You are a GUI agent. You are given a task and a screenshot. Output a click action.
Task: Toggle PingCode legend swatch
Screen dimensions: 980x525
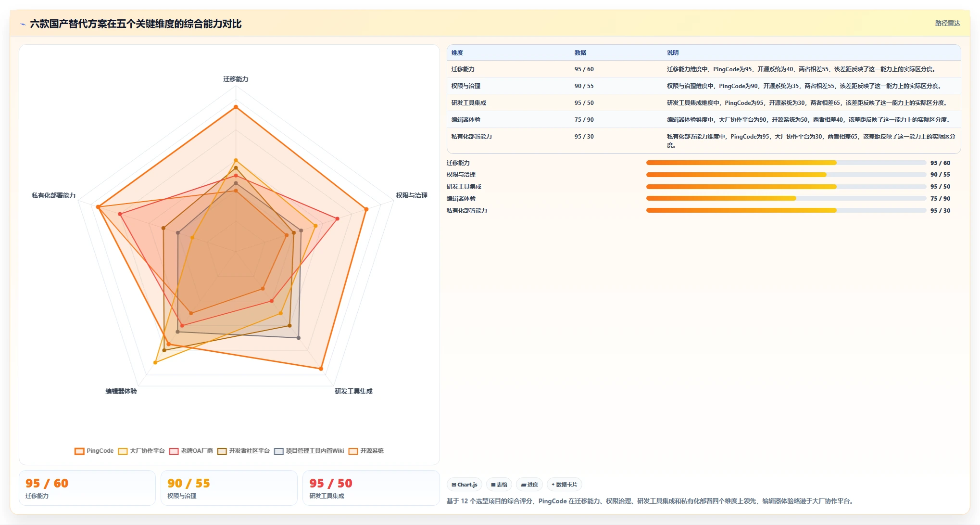click(x=79, y=451)
